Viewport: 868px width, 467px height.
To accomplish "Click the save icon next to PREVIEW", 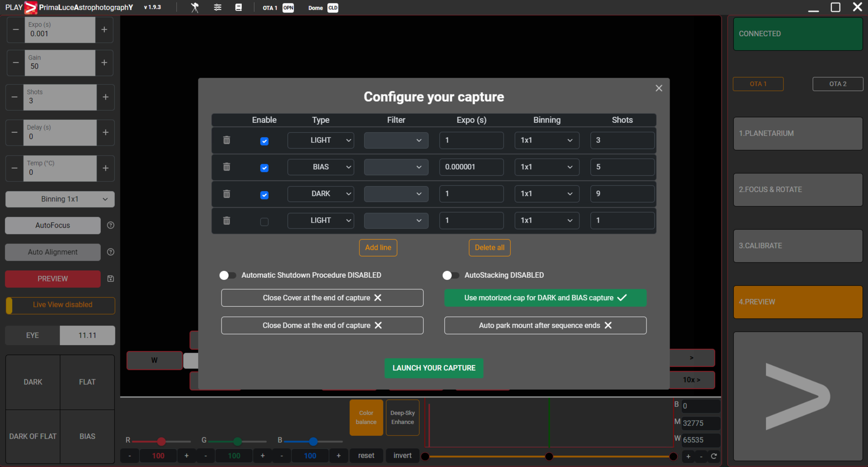I will (110, 279).
